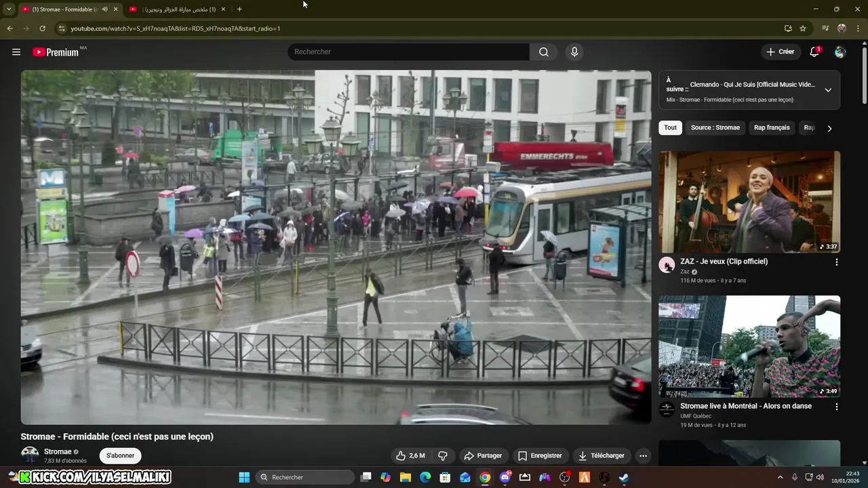
Task: Go to YouTube Premium home logo
Action: coord(57,52)
